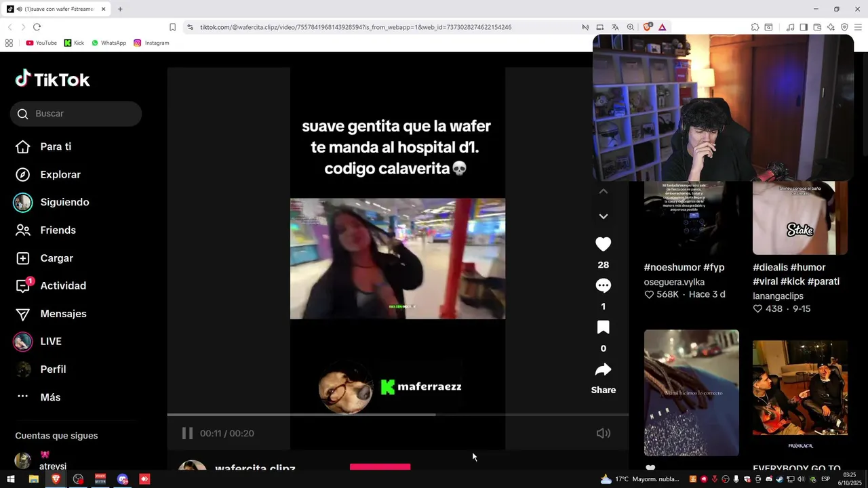Open Brave VPN shield icon
Image resolution: width=868 pixels, height=488 pixels.
(x=844, y=27)
